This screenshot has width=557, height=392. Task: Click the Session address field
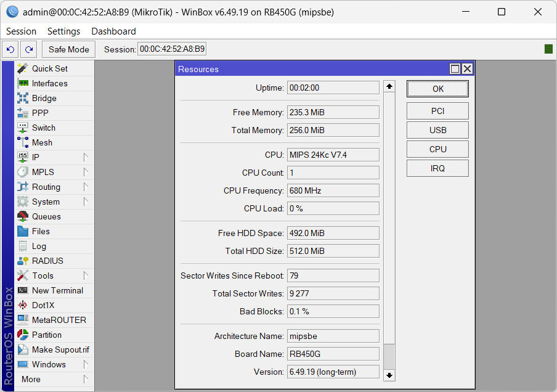pos(172,49)
